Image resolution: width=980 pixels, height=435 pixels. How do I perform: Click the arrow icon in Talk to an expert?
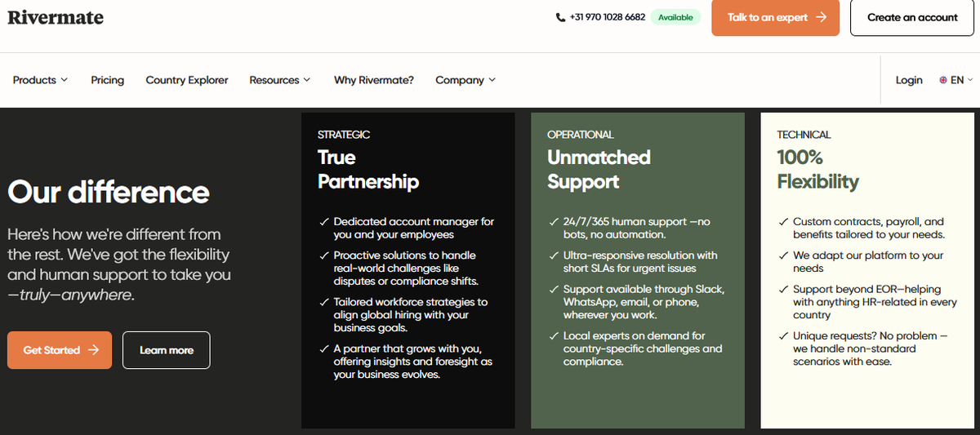click(x=821, y=17)
